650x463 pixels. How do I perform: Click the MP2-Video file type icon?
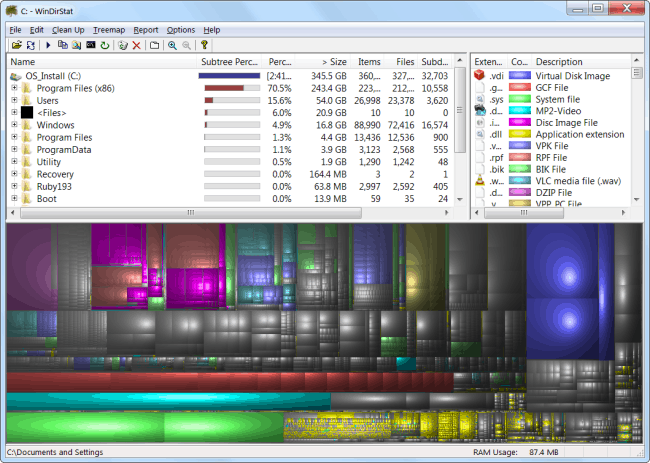(480, 110)
